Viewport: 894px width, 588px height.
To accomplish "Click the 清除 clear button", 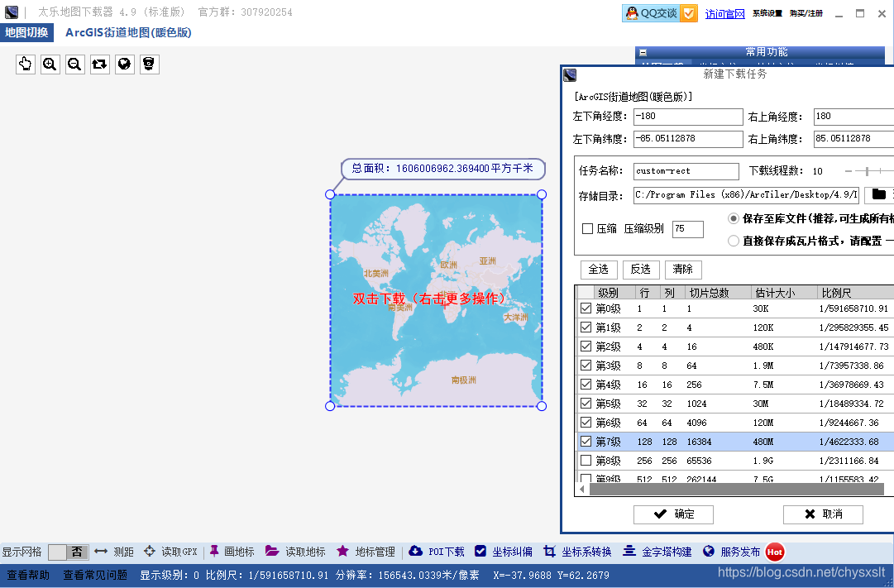I will pos(683,270).
